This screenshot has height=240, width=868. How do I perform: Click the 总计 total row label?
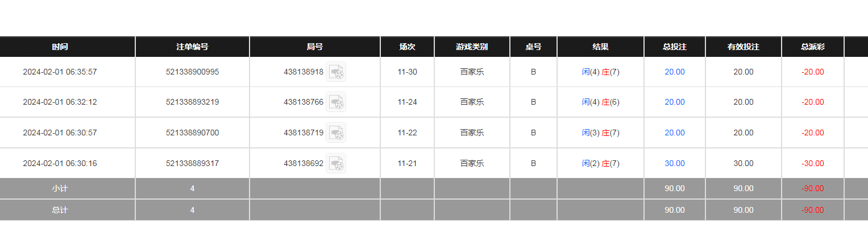[x=60, y=210]
